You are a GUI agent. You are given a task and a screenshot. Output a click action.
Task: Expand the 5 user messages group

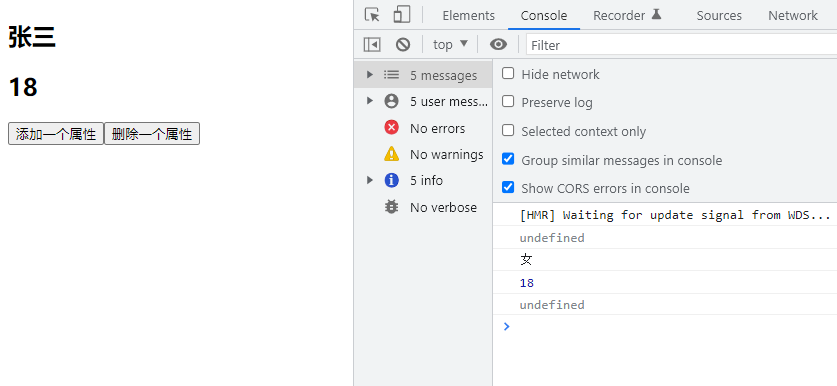coord(423,101)
